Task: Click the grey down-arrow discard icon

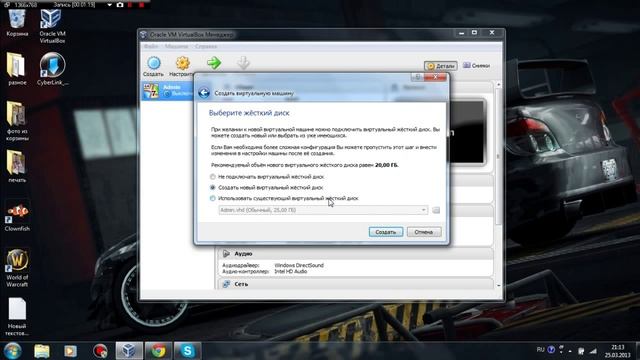Action: click(243, 63)
